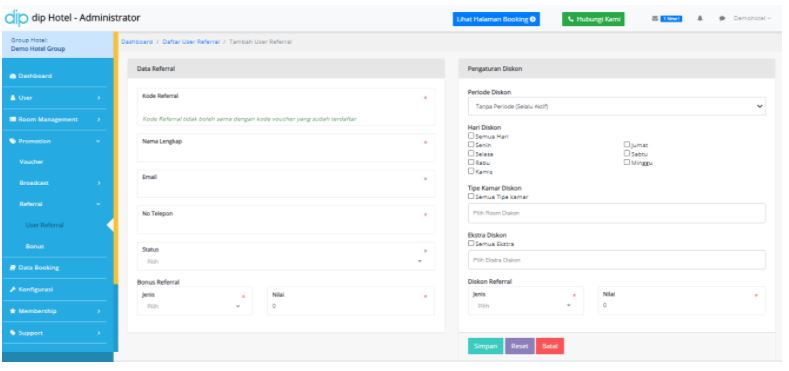Open the Voucher menu item
Image resolution: width=789 pixels, height=371 pixels.
click(x=32, y=162)
